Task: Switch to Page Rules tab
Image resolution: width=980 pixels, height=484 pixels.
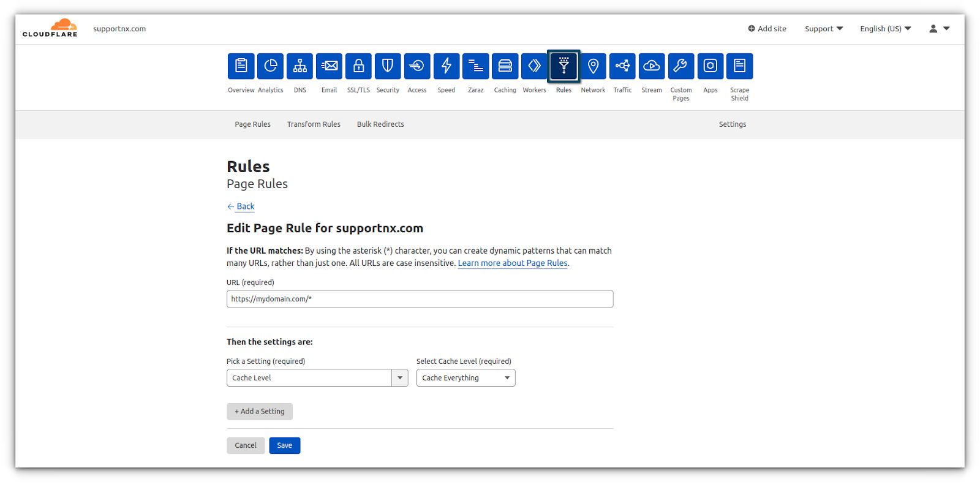Action: pyautogui.click(x=252, y=124)
